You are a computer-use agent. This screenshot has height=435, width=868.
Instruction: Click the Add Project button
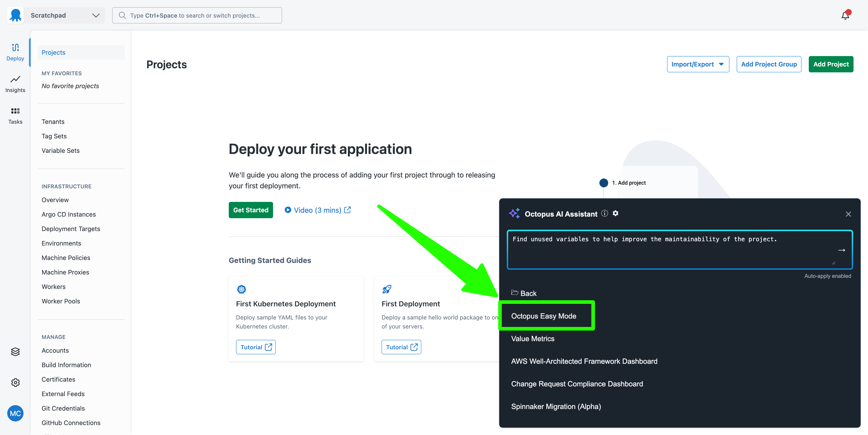(831, 64)
